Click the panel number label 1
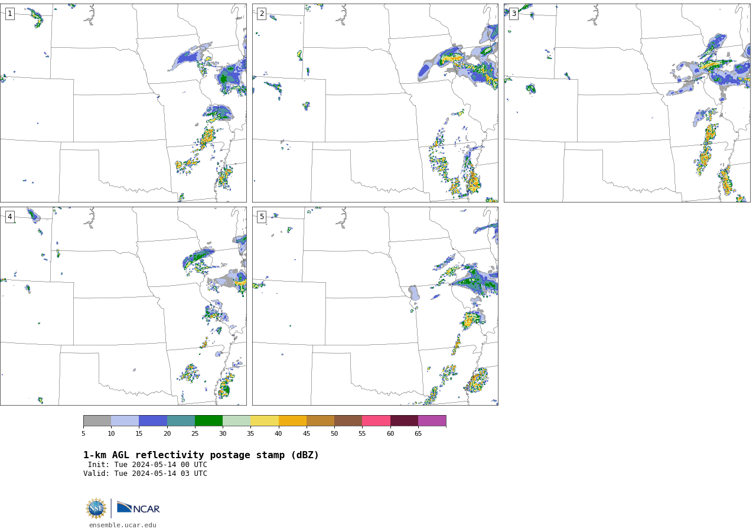Viewport: 756px width, 532px height. click(x=10, y=14)
